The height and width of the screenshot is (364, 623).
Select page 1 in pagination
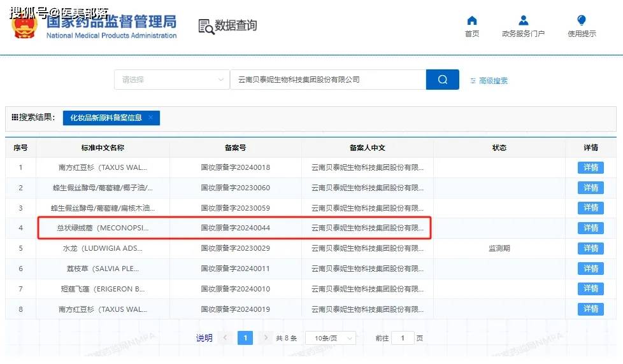click(x=245, y=338)
